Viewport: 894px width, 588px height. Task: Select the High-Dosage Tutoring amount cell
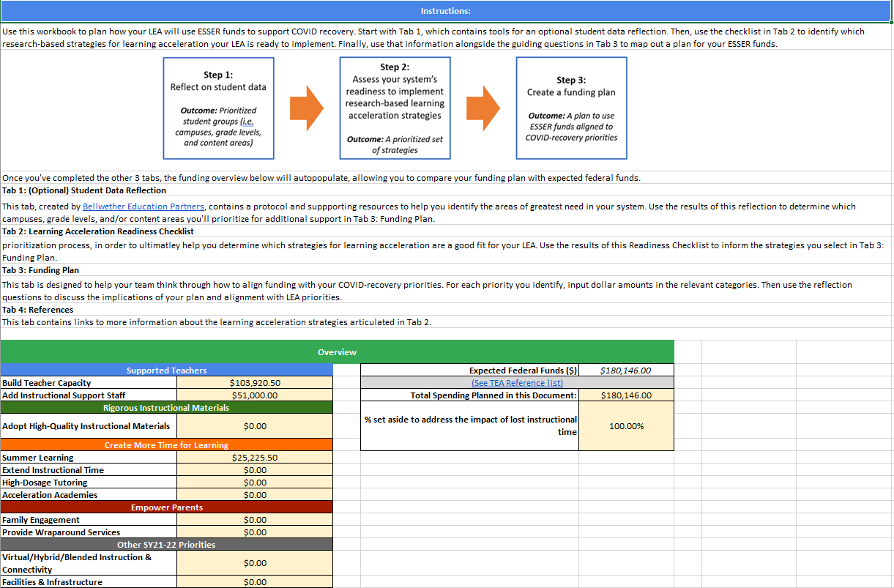click(255, 483)
